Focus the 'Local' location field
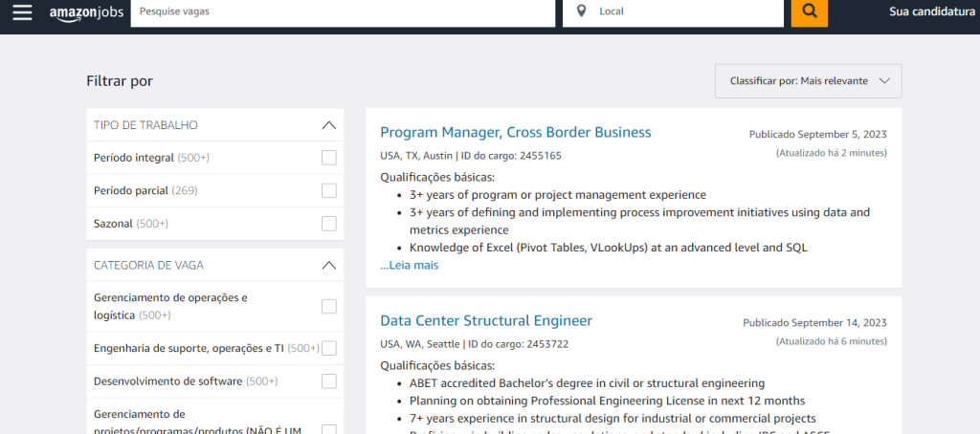980x434 pixels. tap(673, 11)
